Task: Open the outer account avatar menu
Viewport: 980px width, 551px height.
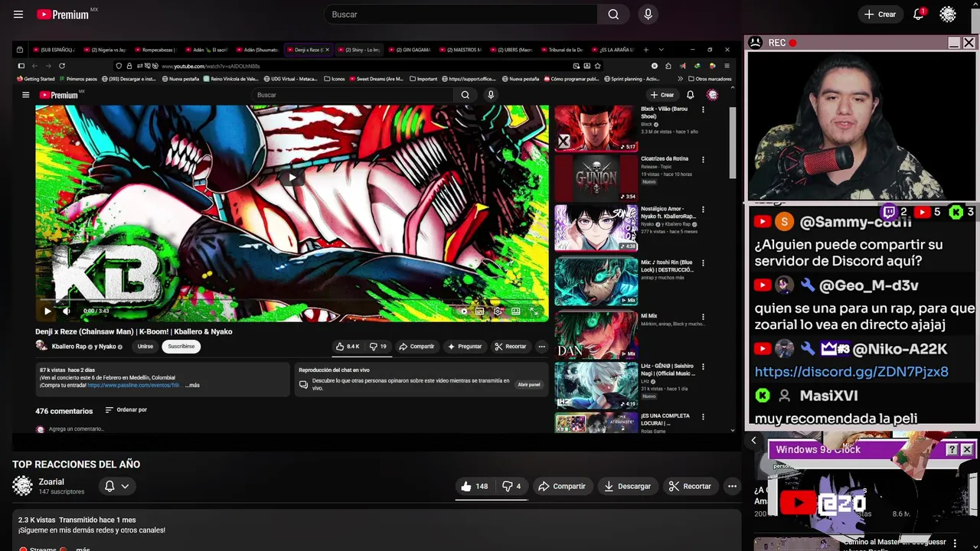Action: click(948, 15)
